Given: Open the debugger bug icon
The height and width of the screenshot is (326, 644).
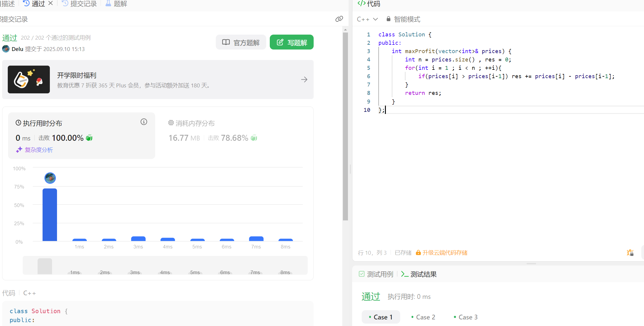Looking at the screenshot, I should [x=630, y=253].
